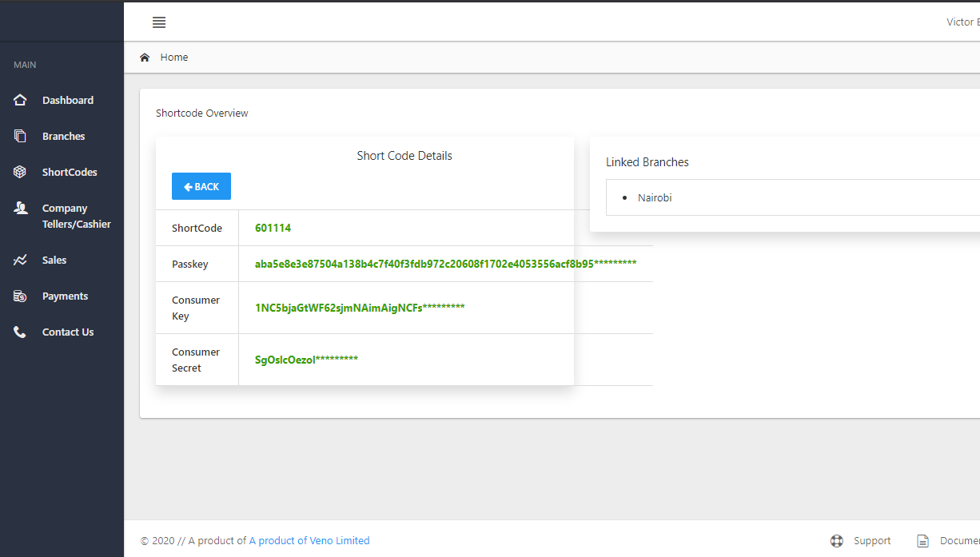Select the Passkey value starting aba5e8e3
Screen dimensions: 980x557
click(446, 264)
